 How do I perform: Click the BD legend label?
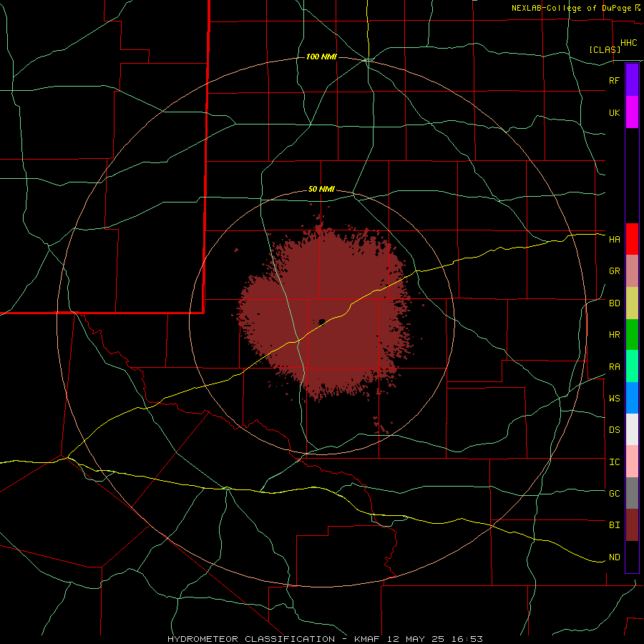(x=614, y=303)
